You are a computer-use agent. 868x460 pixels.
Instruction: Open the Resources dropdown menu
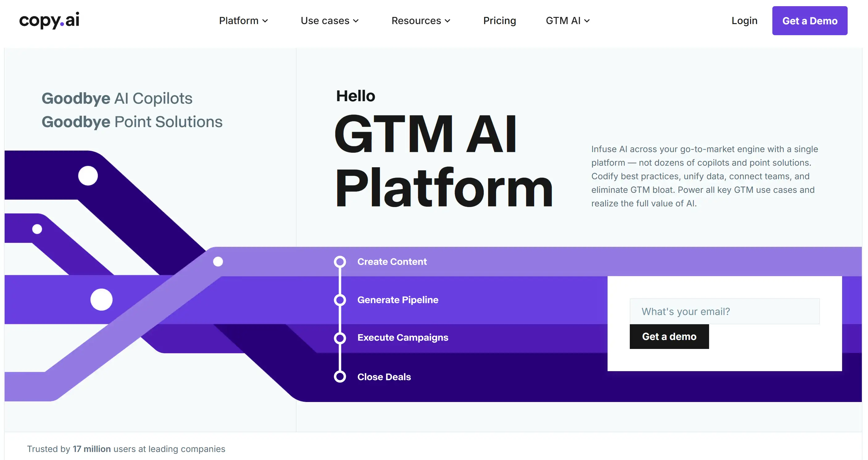pos(421,21)
